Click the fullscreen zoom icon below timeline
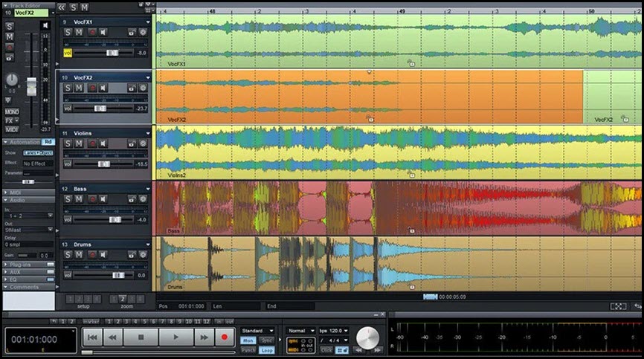This screenshot has width=644, height=359. point(618,306)
